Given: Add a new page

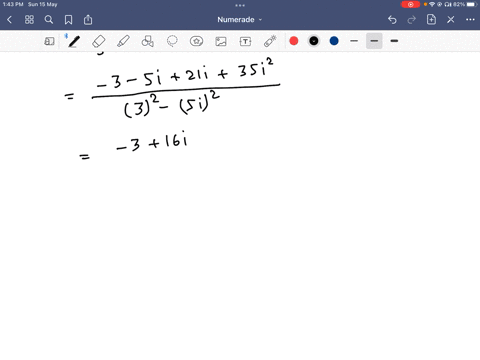Looking at the screenshot, I should pos(431,20).
